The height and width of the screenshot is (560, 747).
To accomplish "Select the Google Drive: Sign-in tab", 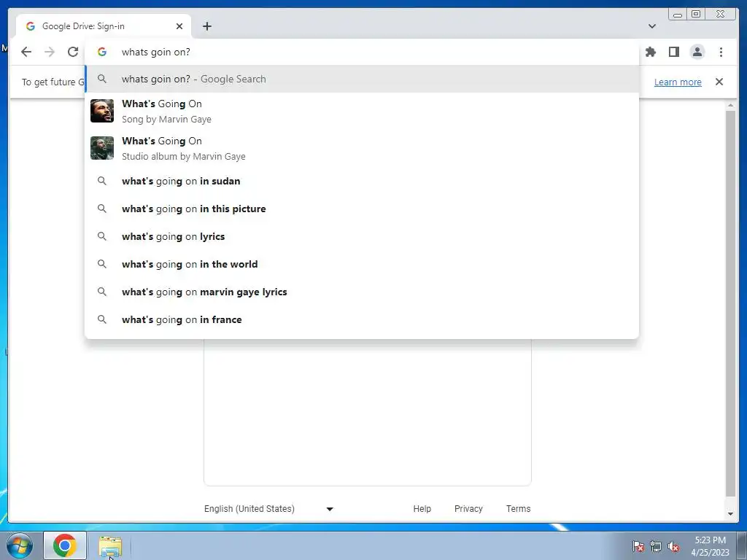I will pyautogui.click(x=104, y=26).
